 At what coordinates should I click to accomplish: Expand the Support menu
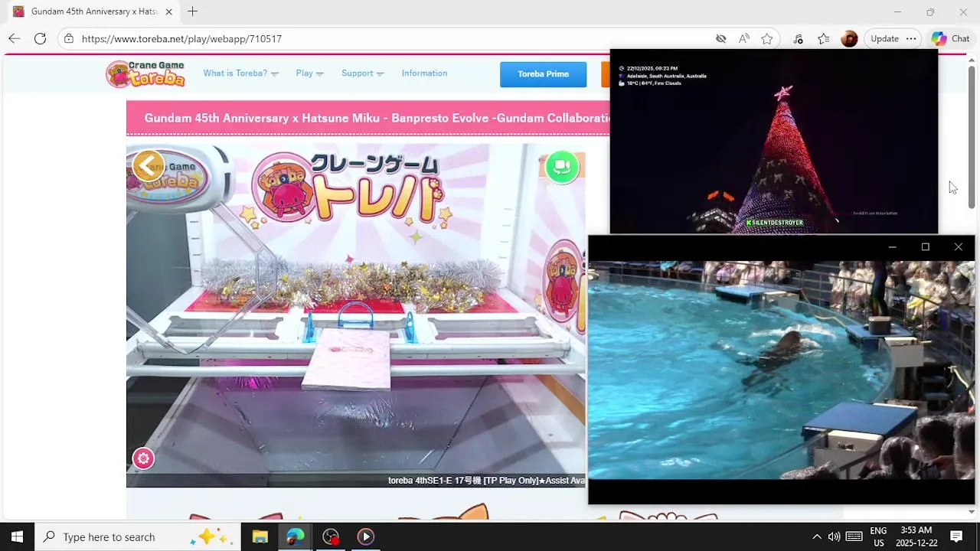363,73
